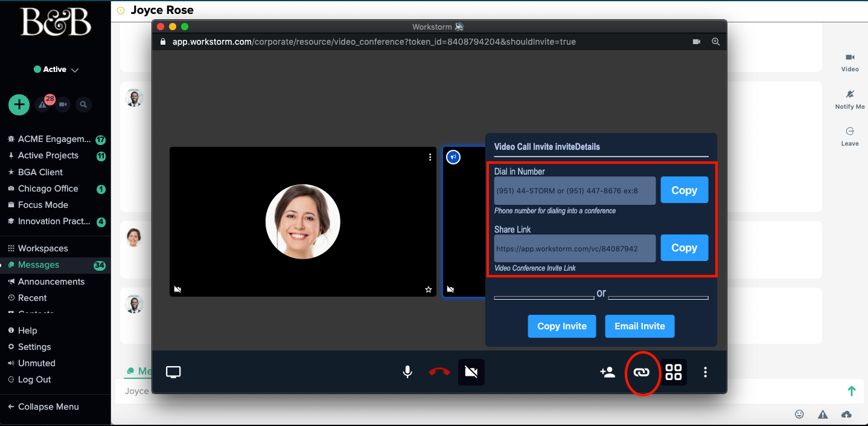
Task: Open the sidebar search icon
Action: (83, 105)
